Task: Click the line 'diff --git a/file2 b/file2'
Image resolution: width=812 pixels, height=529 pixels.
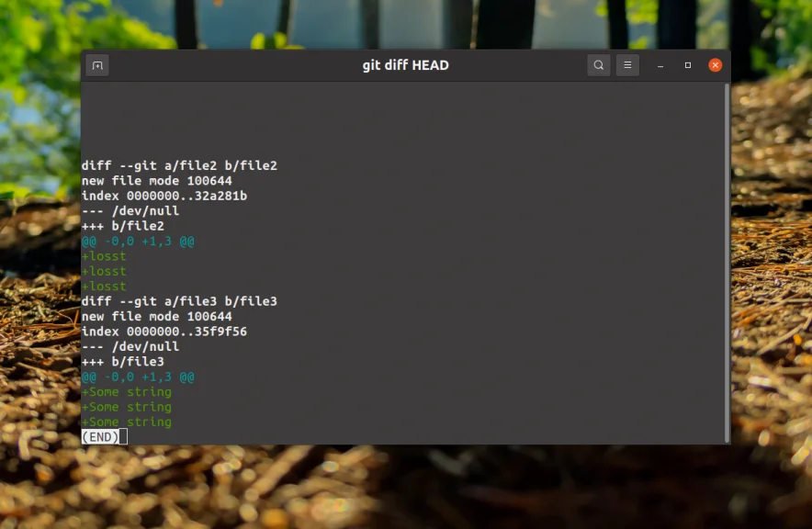Action: [x=179, y=165]
